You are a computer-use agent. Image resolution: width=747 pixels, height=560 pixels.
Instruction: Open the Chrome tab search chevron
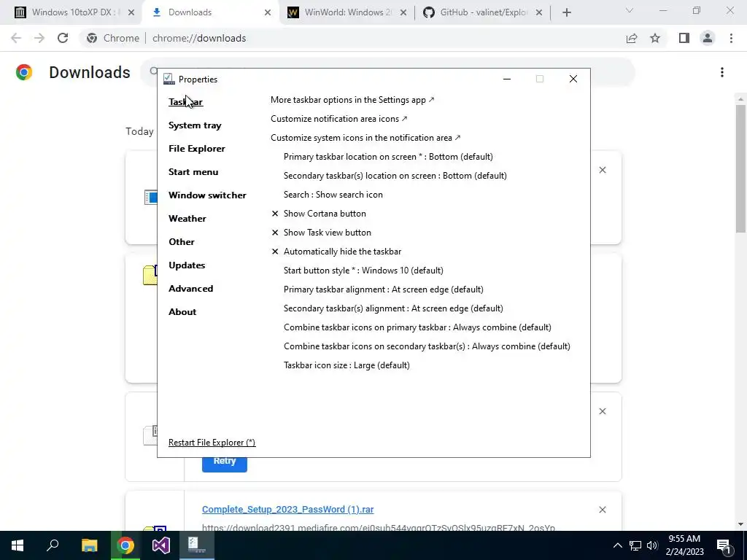(x=630, y=10)
